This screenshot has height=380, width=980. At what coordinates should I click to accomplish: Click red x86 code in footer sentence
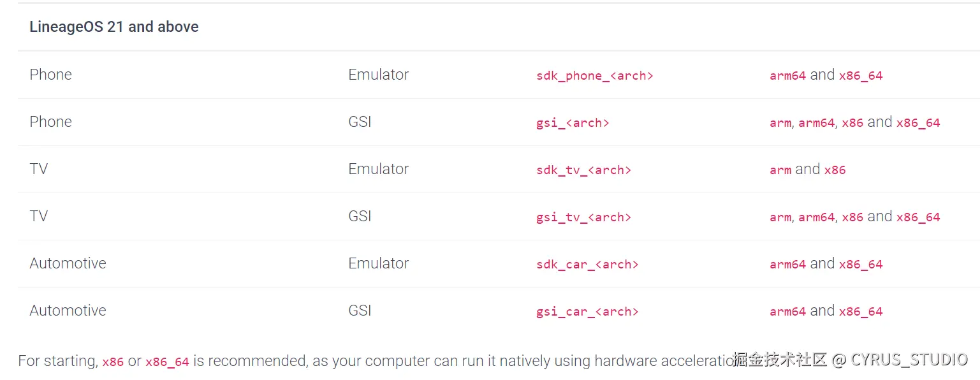coord(113,362)
